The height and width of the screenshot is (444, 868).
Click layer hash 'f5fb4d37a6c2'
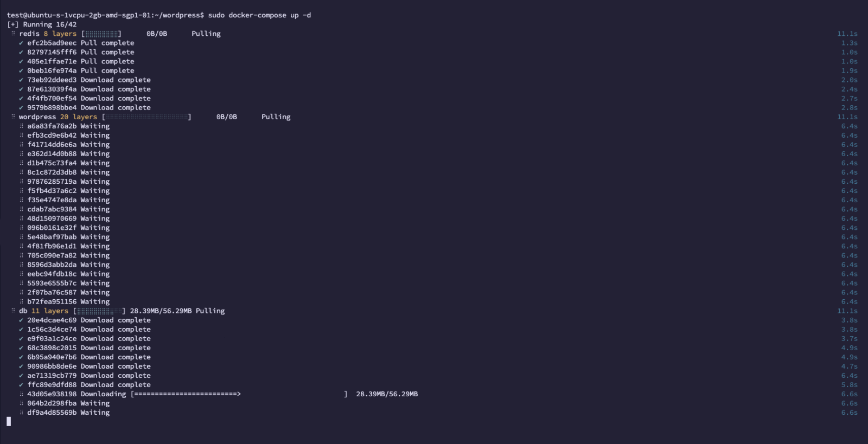(x=52, y=191)
